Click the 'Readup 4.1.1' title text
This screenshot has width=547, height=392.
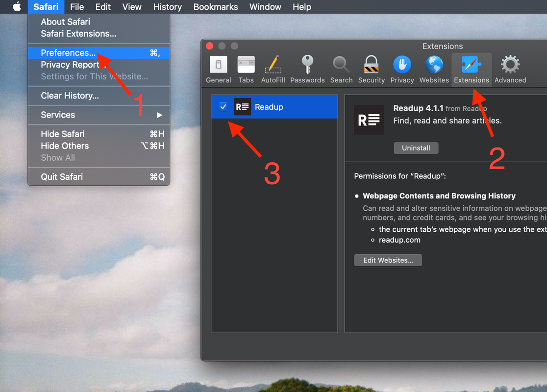click(418, 108)
